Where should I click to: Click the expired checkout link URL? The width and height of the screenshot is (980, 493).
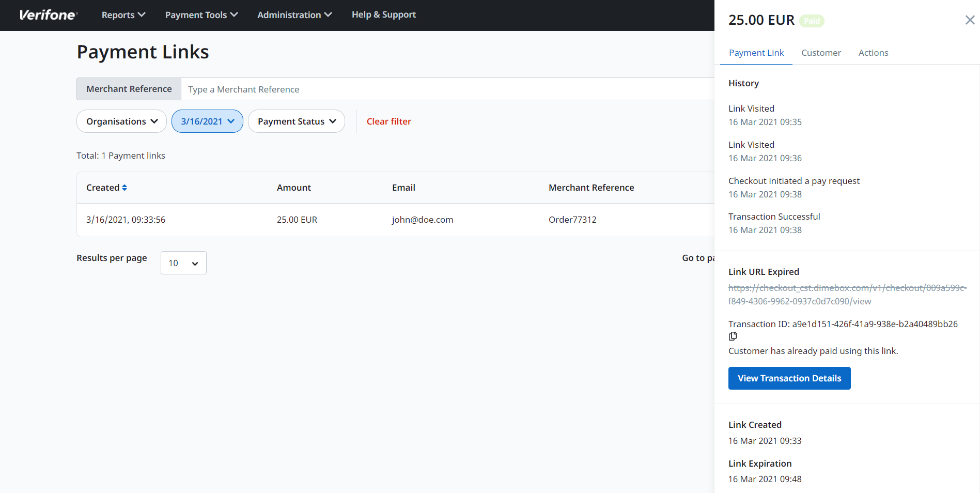tap(847, 295)
